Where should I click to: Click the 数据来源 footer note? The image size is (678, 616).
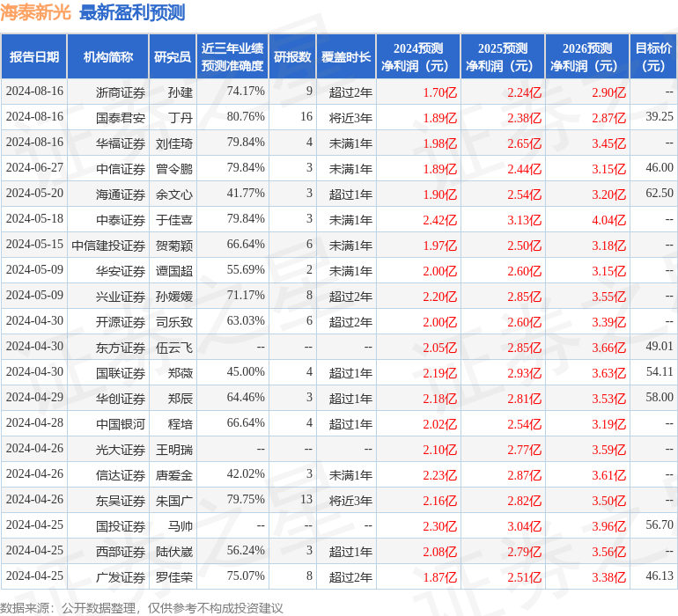click(x=142, y=608)
